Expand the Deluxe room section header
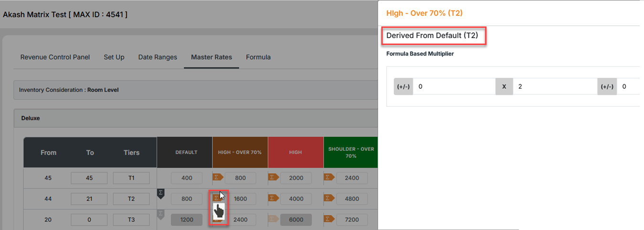The image size is (644, 230). pos(191,118)
